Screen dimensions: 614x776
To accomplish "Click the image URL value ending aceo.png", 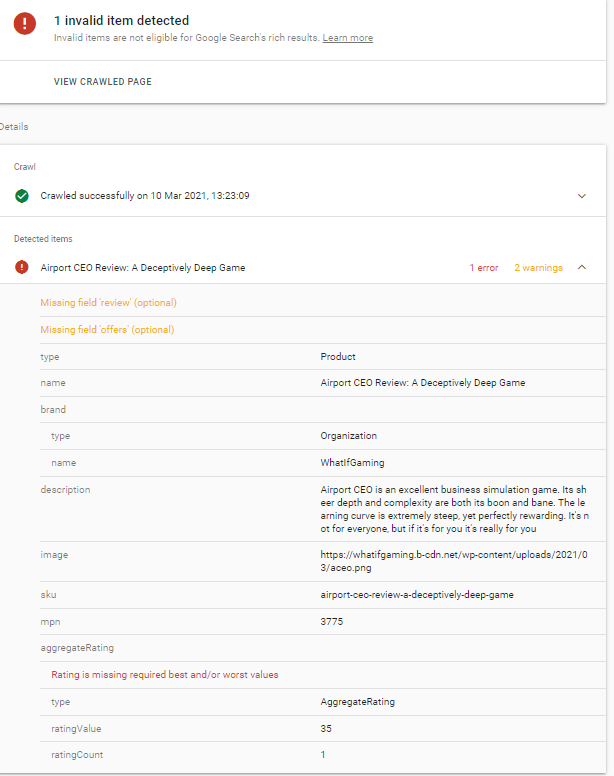I will tap(454, 561).
